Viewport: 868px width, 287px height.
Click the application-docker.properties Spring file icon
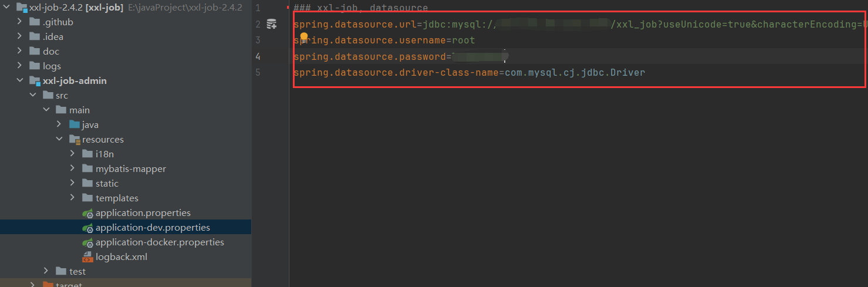pyautogui.click(x=87, y=242)
